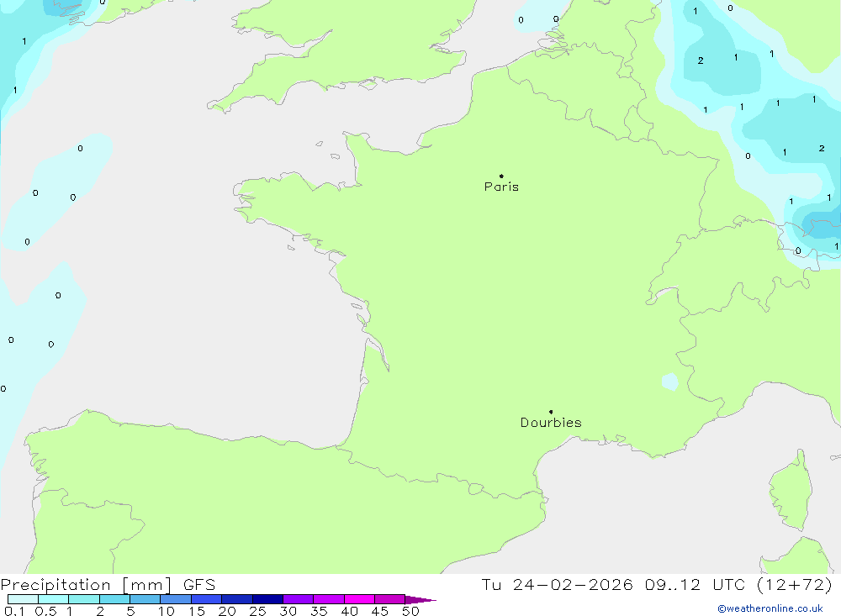This screenshot has width=841, height=616.
Task: Click the small precipitation patch in southeast France
Action: point(670,382)
